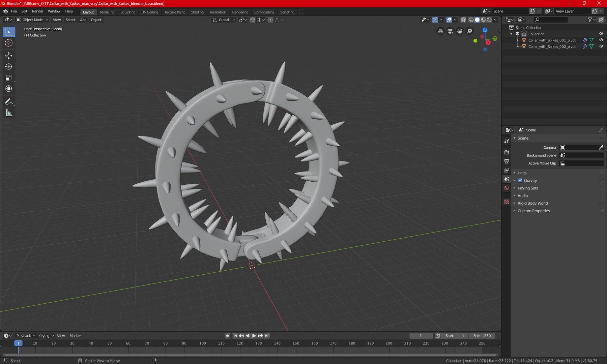Click the blue Z axis gizmo
Image resolution: width=607 pixels, height=364 pixels.
pos(485,30)
